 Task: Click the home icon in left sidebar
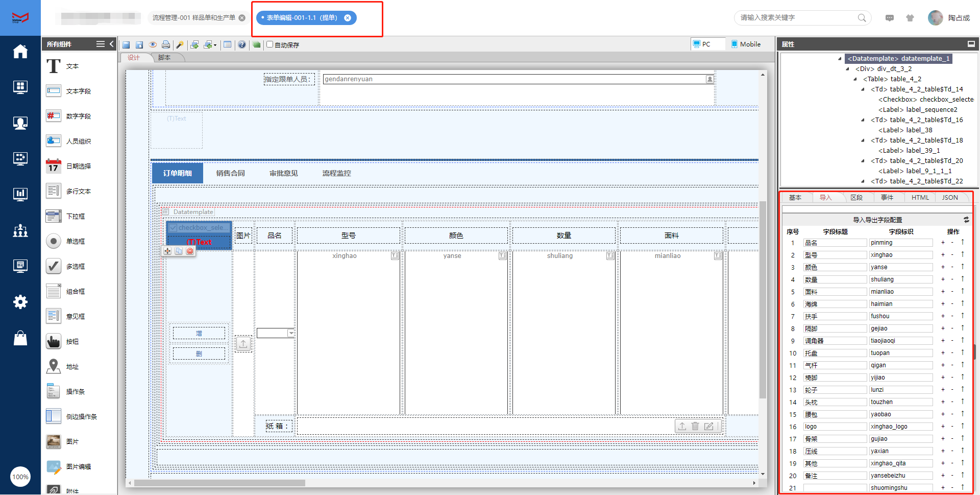[x=20, y=52]
